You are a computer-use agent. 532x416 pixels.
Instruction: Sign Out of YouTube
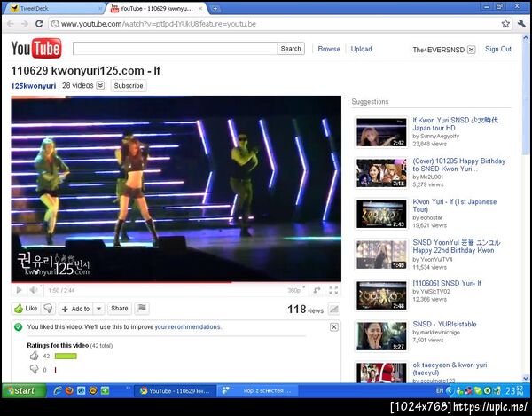point(498,49)
